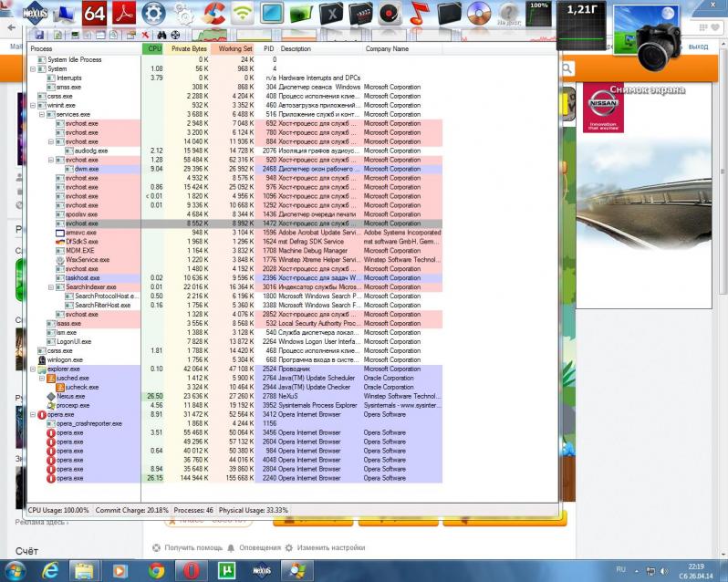Select the Nexus.exe process row

click(234, 396)
